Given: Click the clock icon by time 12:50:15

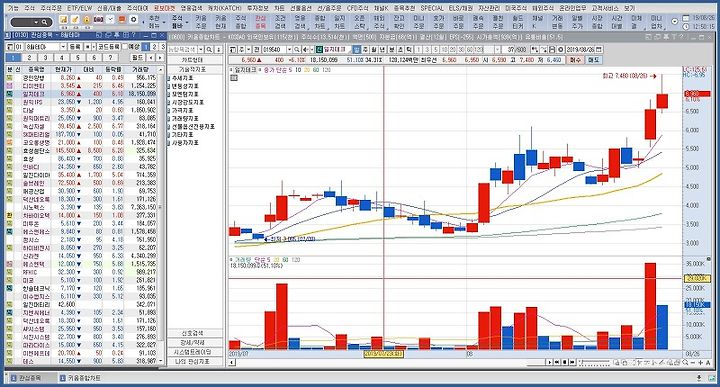Looking at the screenshot, I should pos(686,27).
